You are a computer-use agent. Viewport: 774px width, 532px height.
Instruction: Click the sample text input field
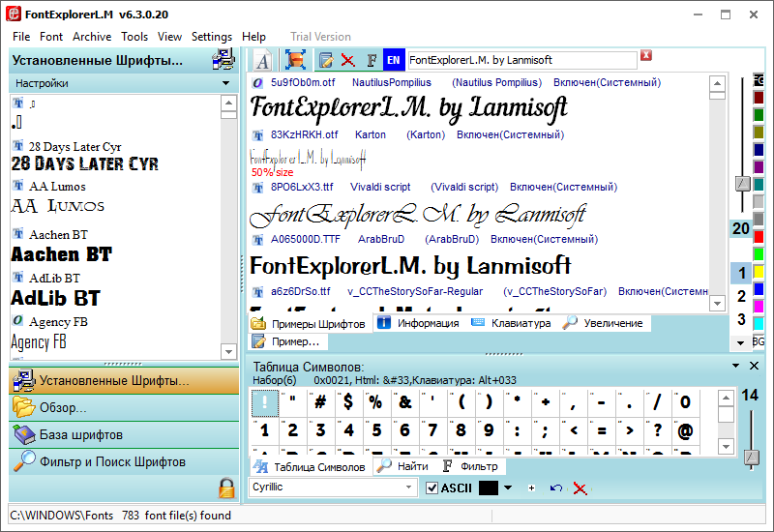coord(522,60)
